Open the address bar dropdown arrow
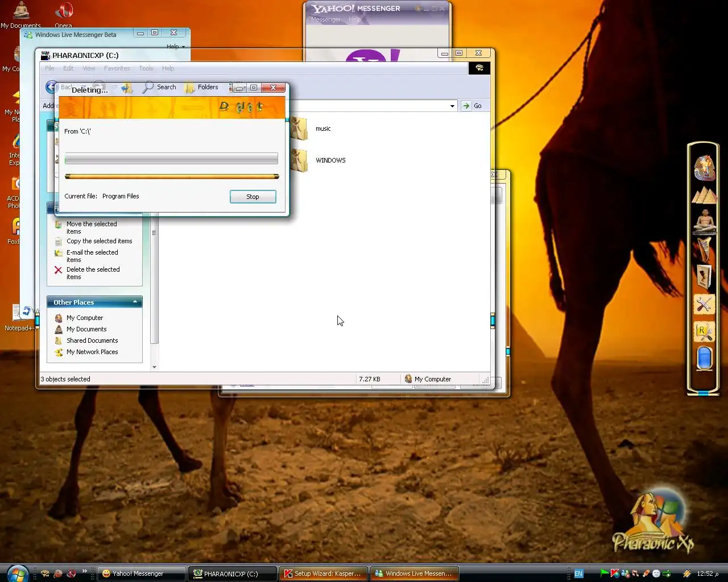This screenshot has height=582, width=728. point(452,106)
